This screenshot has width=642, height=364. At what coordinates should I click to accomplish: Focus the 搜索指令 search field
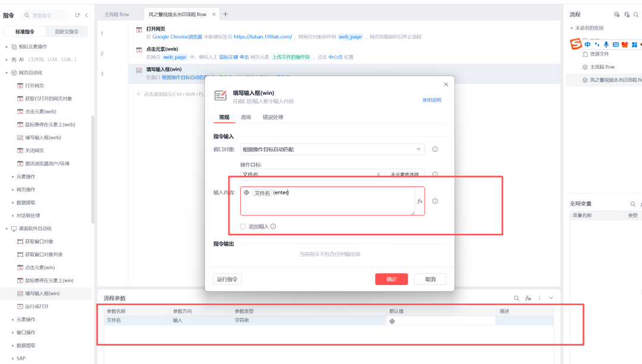pos(46,15)
